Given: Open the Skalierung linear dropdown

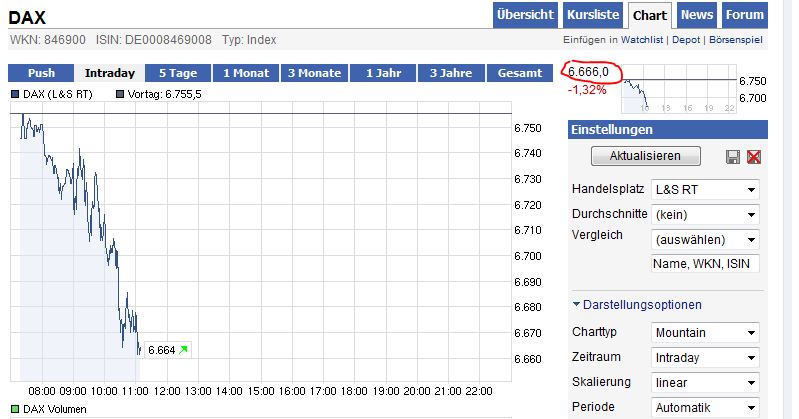Looking at the screenshot, I should 705,383.
